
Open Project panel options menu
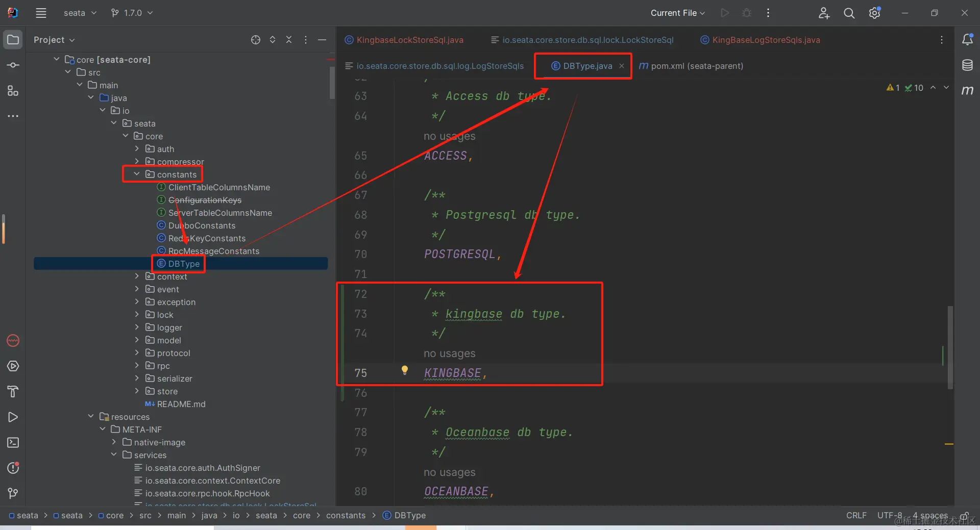coord(306,40)
